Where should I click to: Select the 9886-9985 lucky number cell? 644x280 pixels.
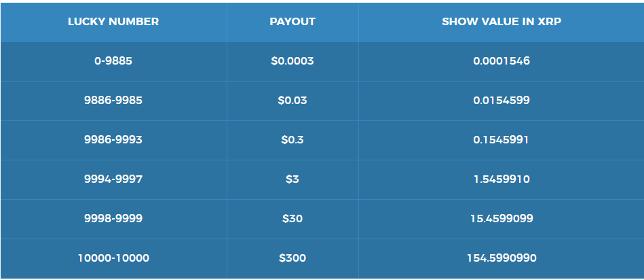[113, 101]
